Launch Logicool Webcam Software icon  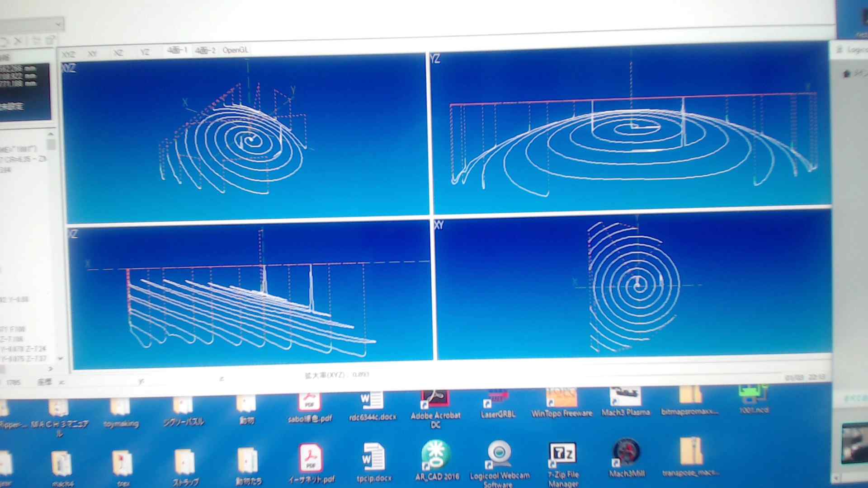click(x=500, y=455)
